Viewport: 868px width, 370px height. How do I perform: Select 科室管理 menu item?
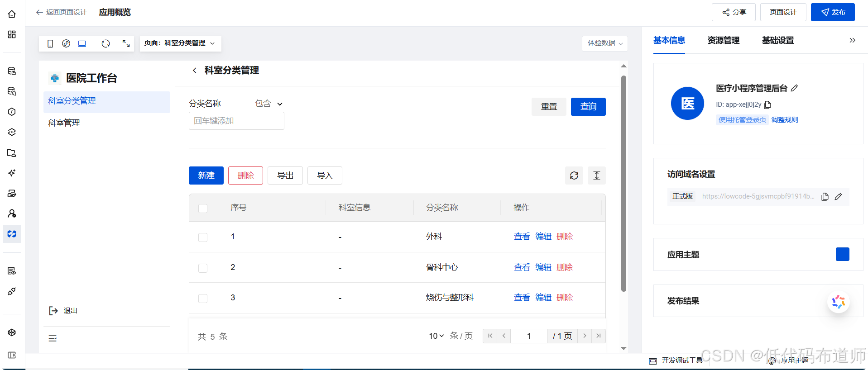point(107,123)
